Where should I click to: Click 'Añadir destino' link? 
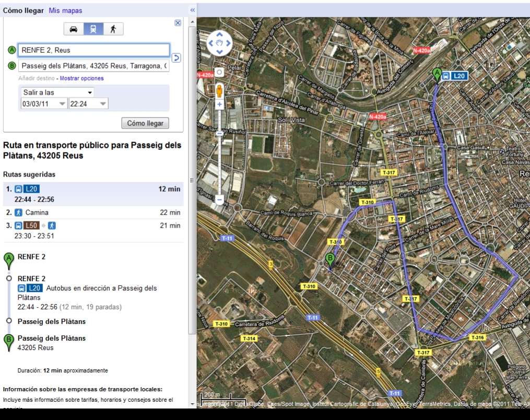coord(37,78)
